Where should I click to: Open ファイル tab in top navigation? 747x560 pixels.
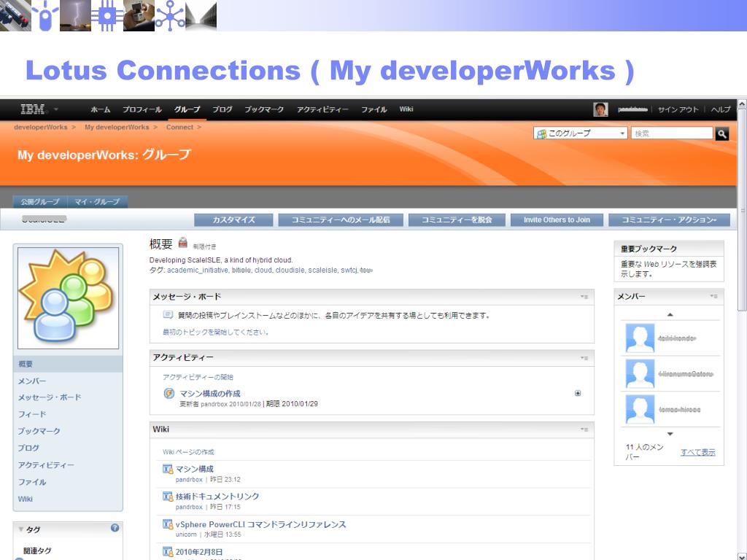click(374, 109)
